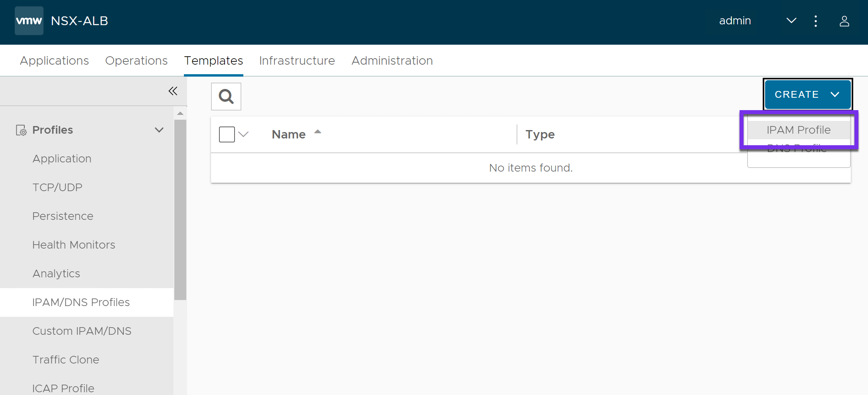Click the Profiles settings document icon
This screenshot has width=868, height=395.
click(21, 130)
